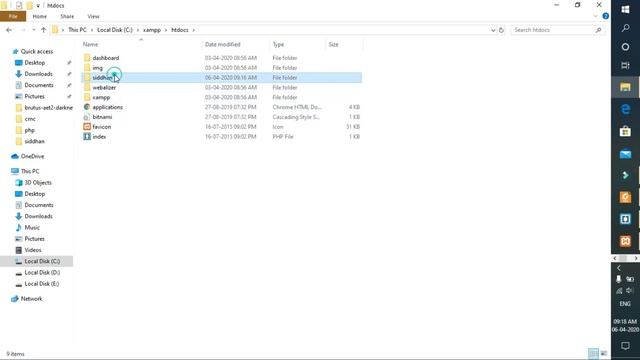The width and height of the screenshot is (640, 360).
Task: Switch to details view layout
Action: coord(593,353)
